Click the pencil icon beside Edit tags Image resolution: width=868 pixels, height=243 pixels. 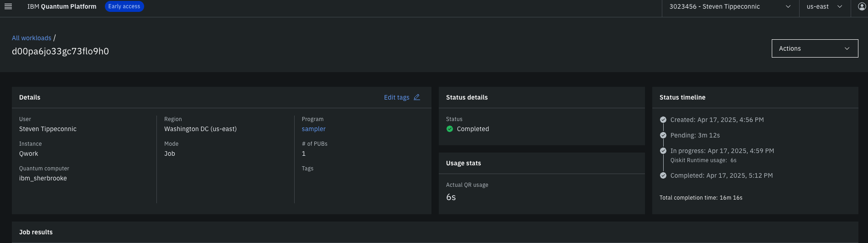pos(417,97)
